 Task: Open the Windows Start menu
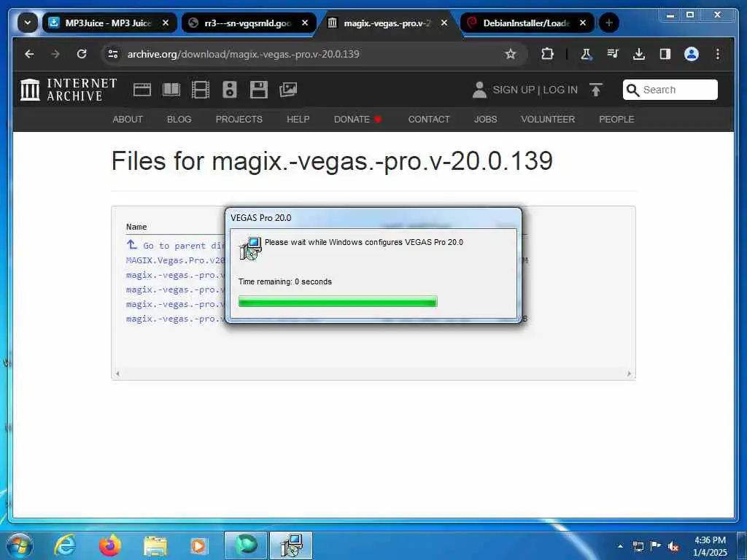pos(20,545)
